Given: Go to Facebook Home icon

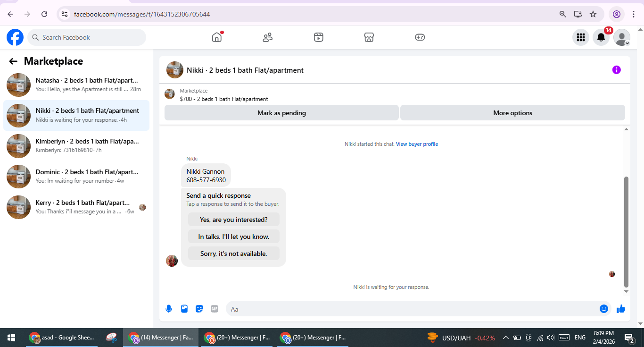Looking at the screenshot, I should (217, 37).
